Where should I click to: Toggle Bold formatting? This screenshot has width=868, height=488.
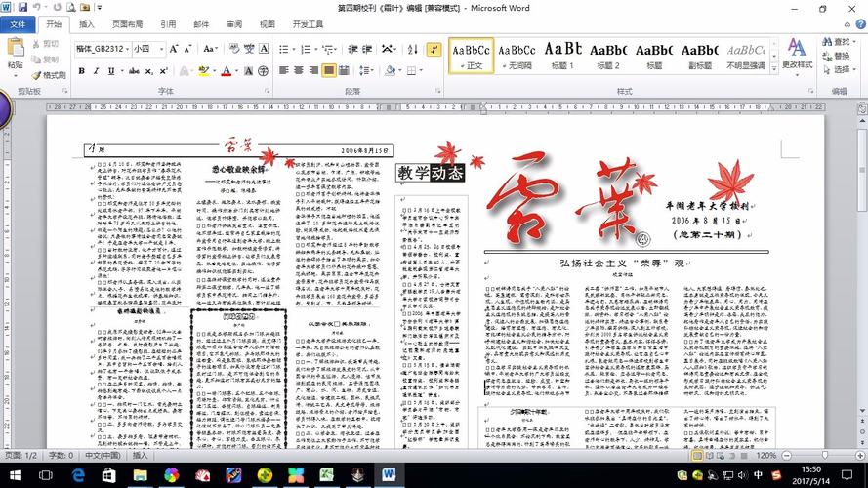click(x=82, y=71)
